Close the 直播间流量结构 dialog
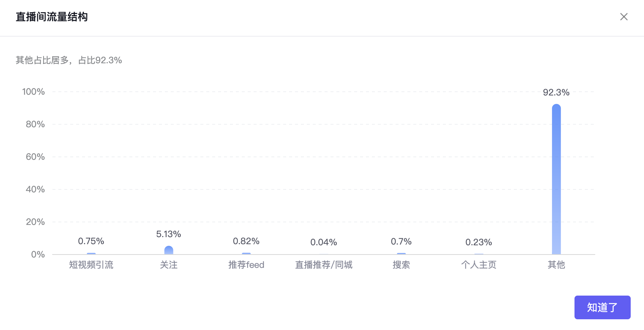Screen dimensions: 644x330 click(624, 17)
